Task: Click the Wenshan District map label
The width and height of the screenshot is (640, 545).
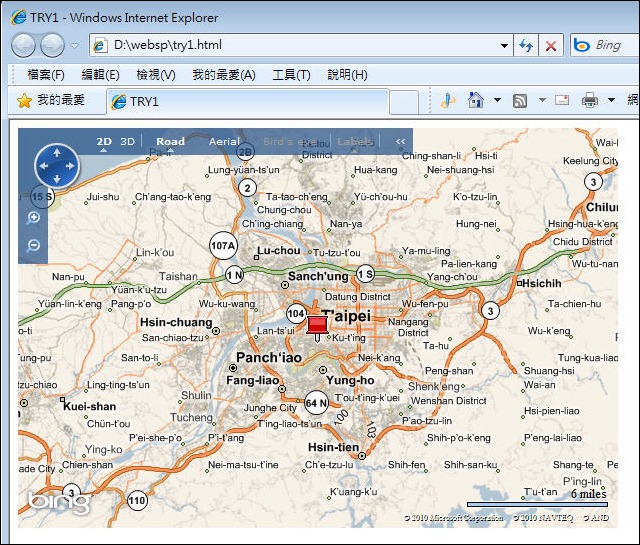Action: (x=449, y=401)
